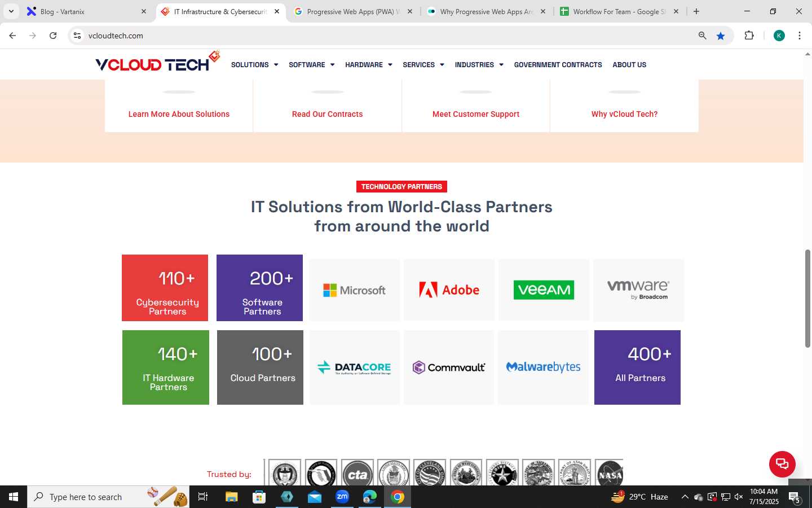812x508 pixels.
Task: View site information icon in address bar
Action: click(x=77, y=36)
